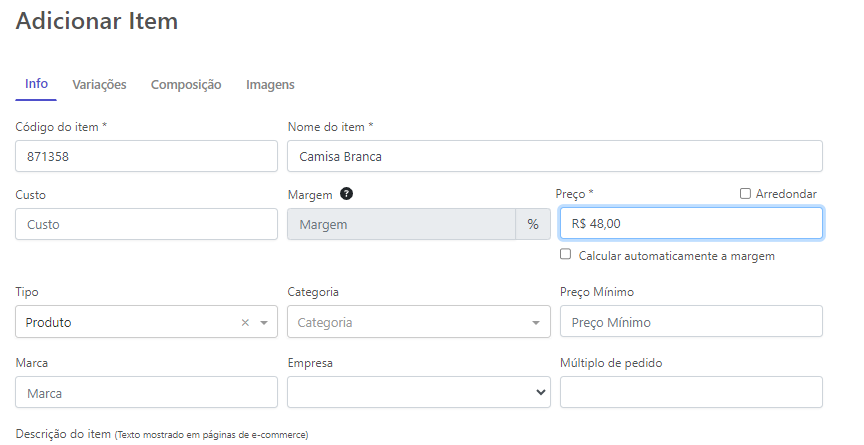Open the Categoria dropdown

[418, 322]
